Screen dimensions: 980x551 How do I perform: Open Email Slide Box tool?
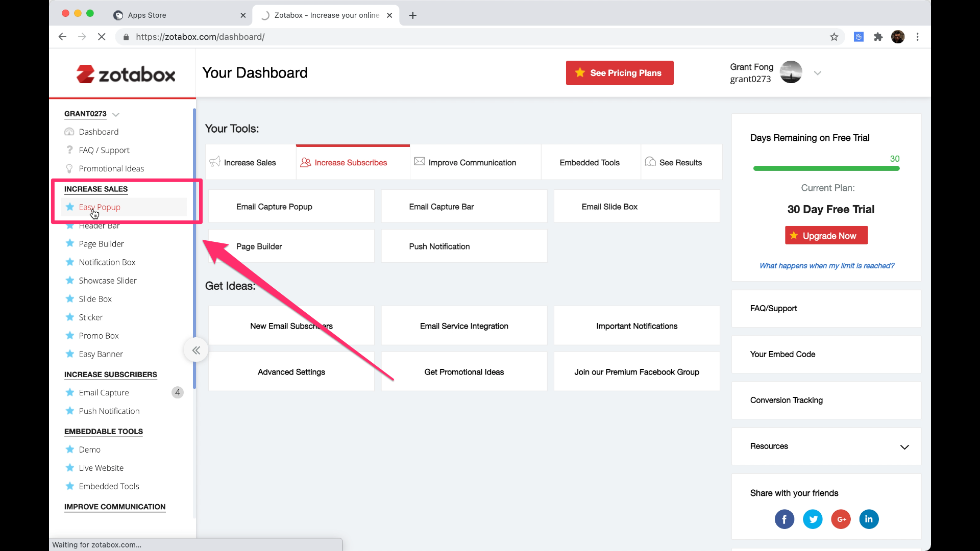(637, 207)
